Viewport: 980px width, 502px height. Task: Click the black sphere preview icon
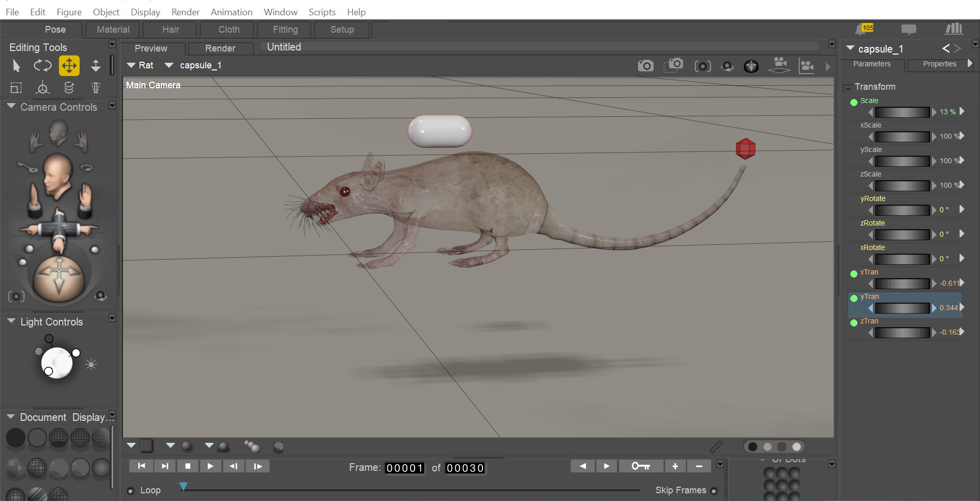[x=751, y=66]
